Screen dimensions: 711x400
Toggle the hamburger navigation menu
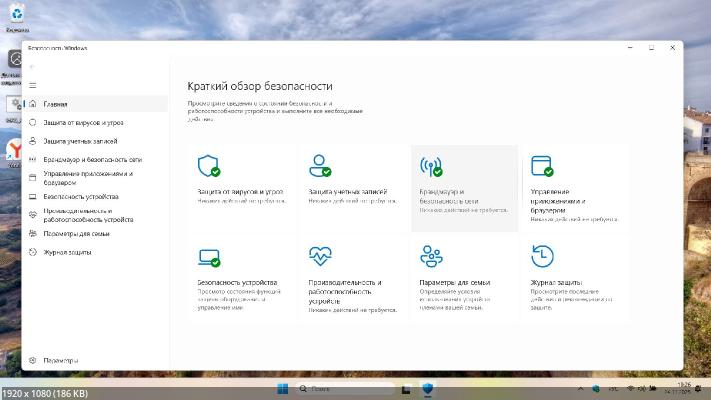click(33, 85)
